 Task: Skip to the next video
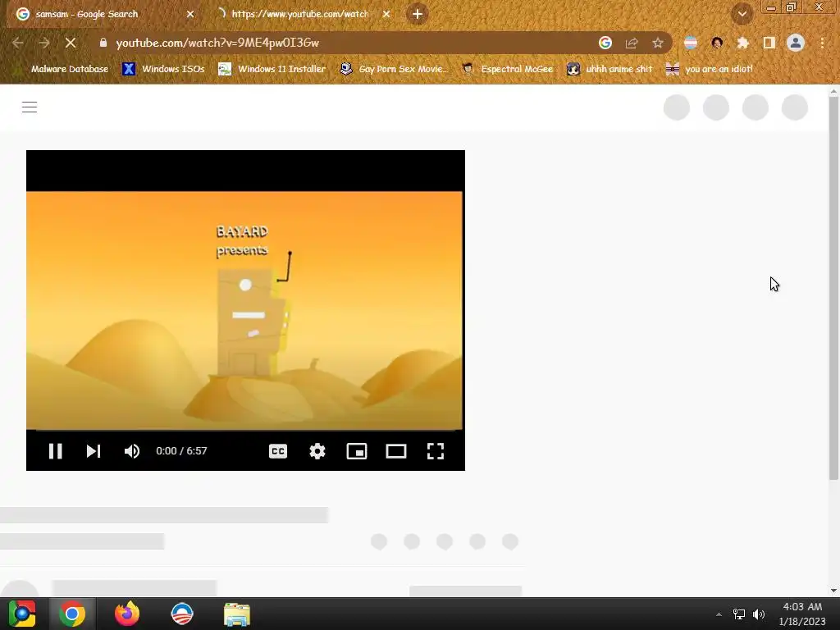pyautogui.click(x=94, y=451)
